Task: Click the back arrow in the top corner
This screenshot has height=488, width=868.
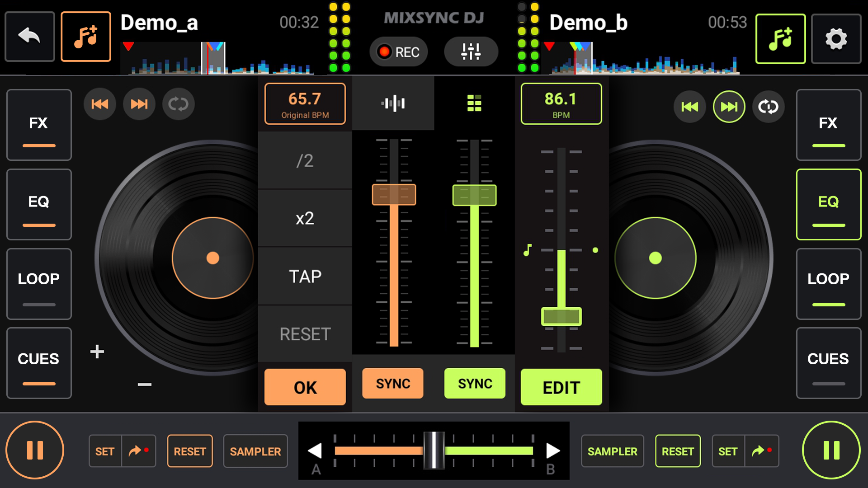Action: point(29,36)
